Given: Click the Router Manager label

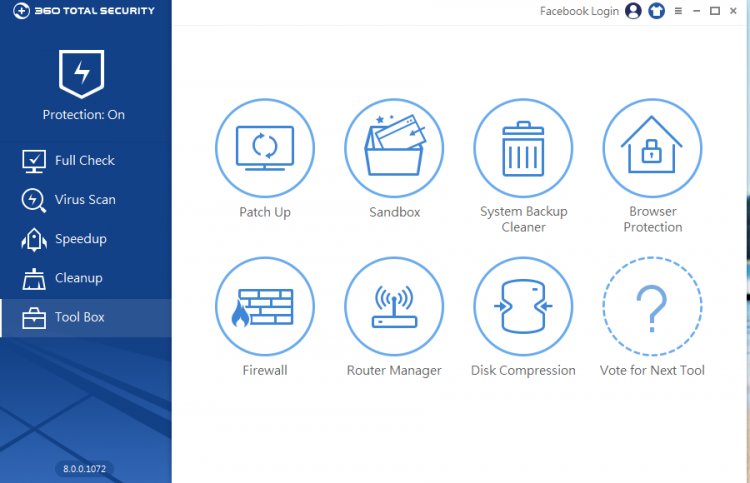Looking at the screenshot, I should (x=394, y=371).
